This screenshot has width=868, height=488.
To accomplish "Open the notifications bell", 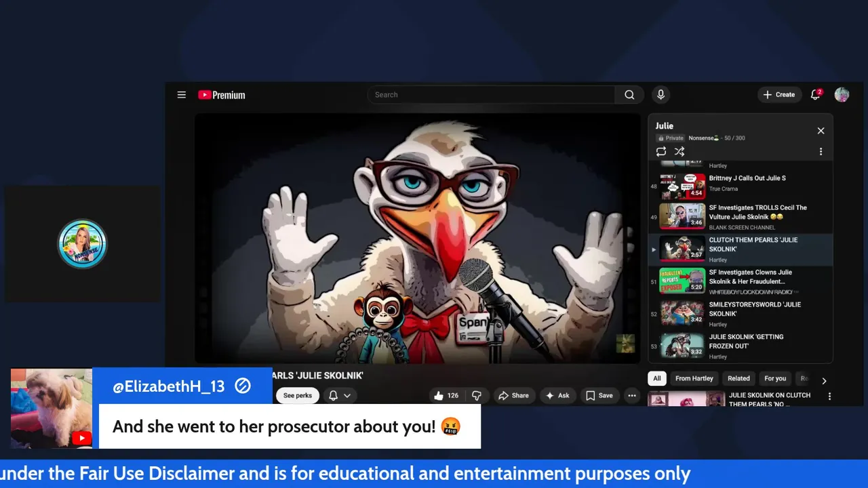I will click(x=816, y=95).
